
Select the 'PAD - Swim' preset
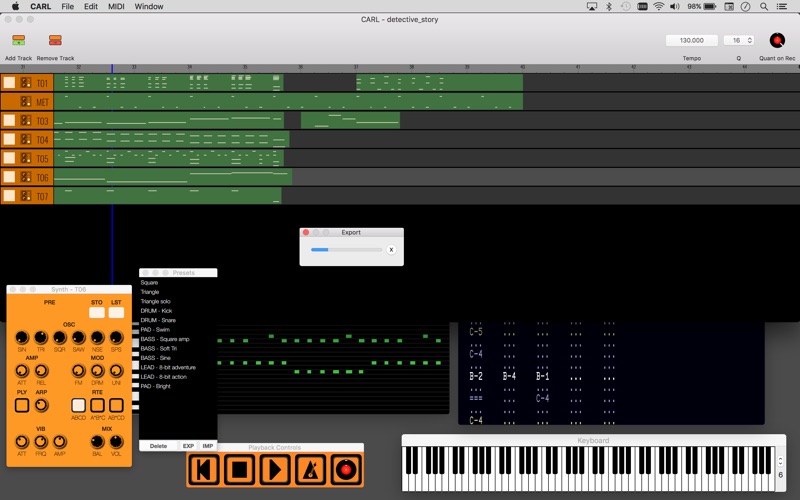point(155,330)
